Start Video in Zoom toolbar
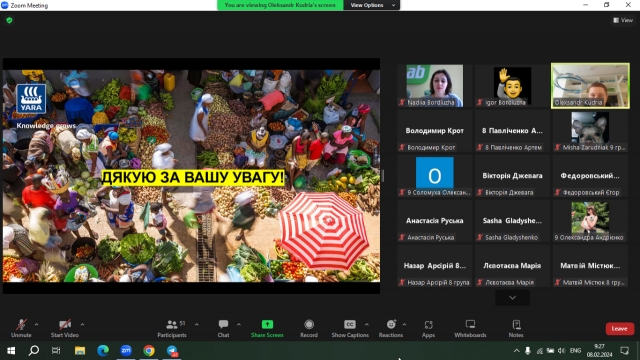Image resolution: width=640 pixels, height=360 pixels. coord(64,328)
